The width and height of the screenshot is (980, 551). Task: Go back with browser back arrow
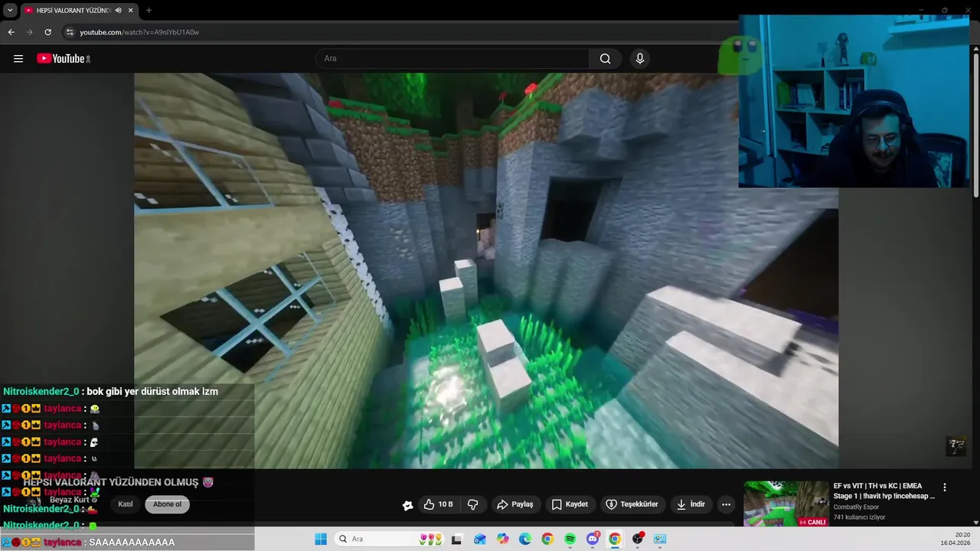11,32
